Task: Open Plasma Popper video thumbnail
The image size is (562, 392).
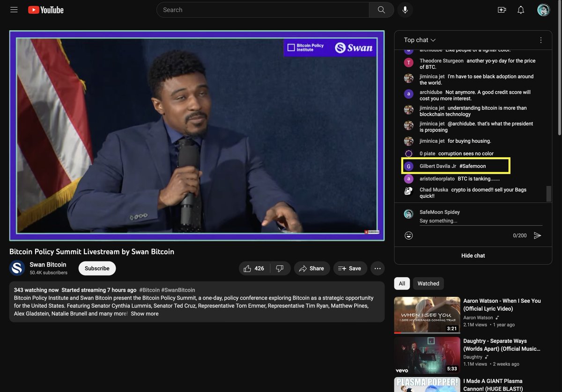Action: coord(427,385)
